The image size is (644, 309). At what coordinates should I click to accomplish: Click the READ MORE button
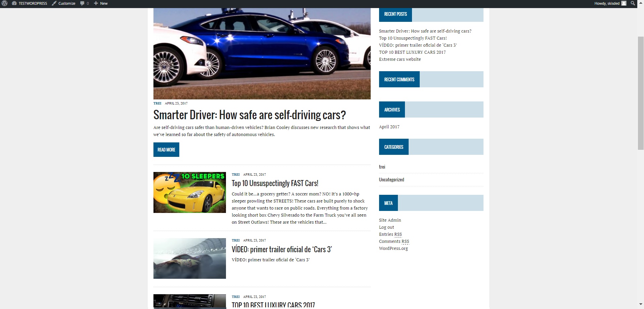pos(166,150)
